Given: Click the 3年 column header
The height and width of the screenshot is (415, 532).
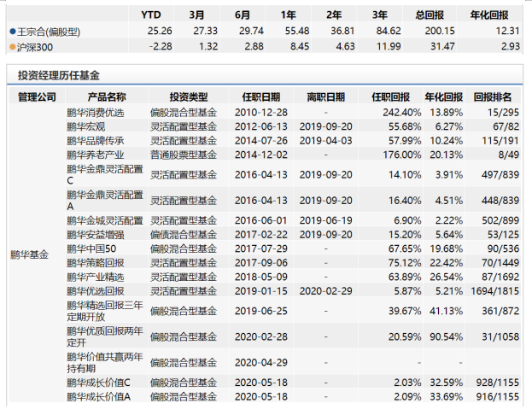Looking at the screenshot, I should [x=380, y=15].
